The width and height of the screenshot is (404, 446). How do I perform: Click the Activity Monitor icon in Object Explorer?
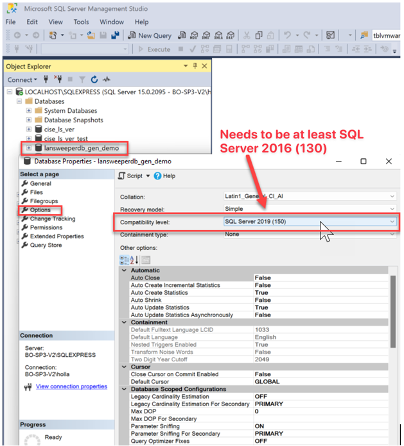point(106,79)
